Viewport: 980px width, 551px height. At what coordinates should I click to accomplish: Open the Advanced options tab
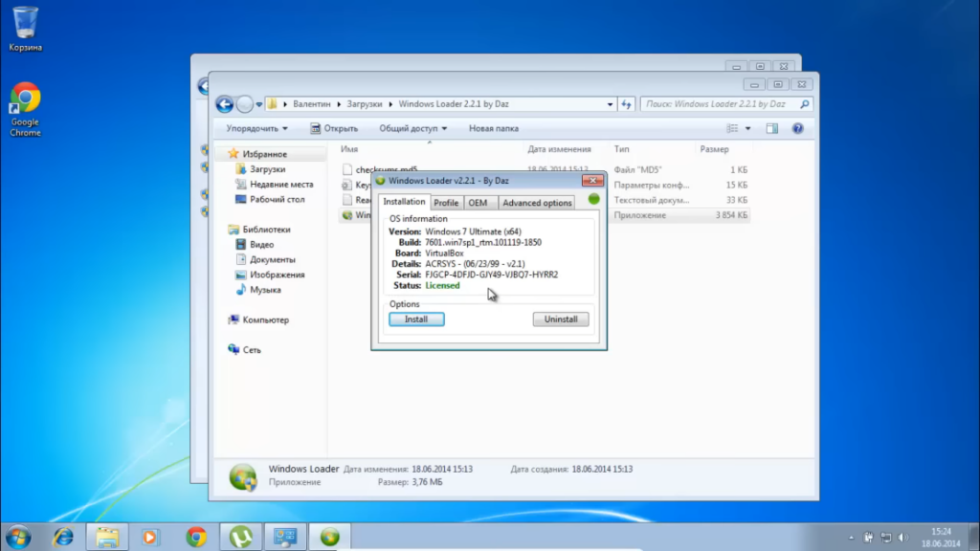point(537,203)
